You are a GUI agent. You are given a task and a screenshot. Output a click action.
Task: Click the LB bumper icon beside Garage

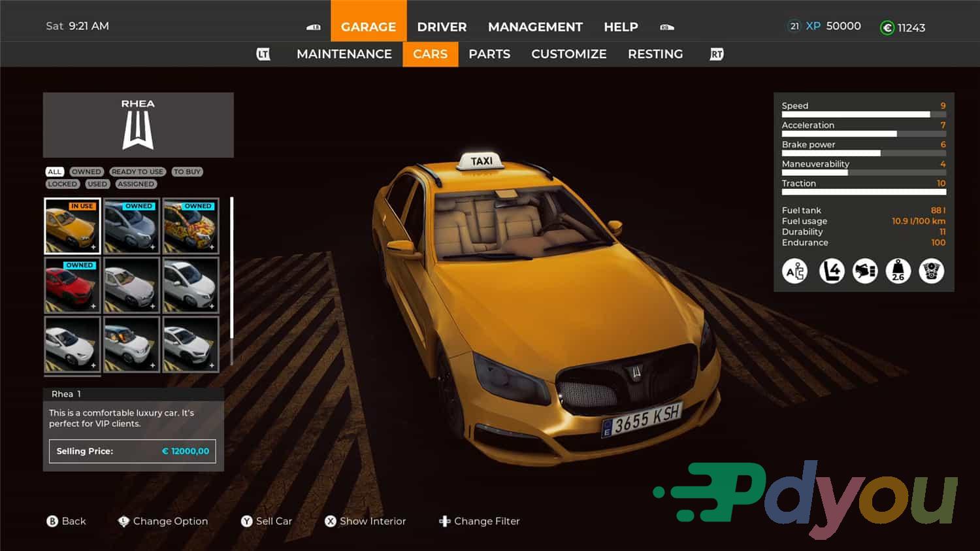314,27
